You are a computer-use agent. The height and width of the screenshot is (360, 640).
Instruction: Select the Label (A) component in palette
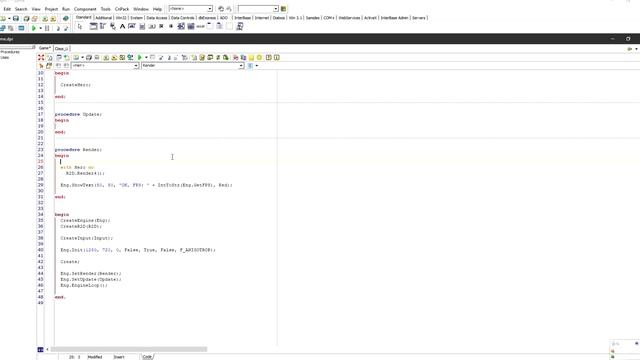[x=122, y=27]
